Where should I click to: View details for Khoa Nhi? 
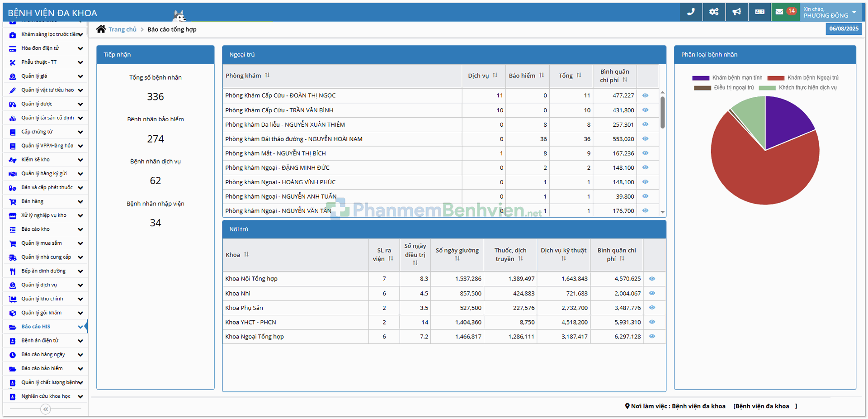coord(652,293)
